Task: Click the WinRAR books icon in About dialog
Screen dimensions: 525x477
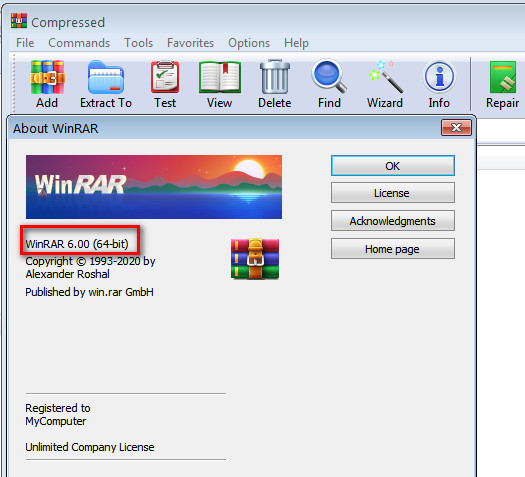Action: click(x=255, y=259)
